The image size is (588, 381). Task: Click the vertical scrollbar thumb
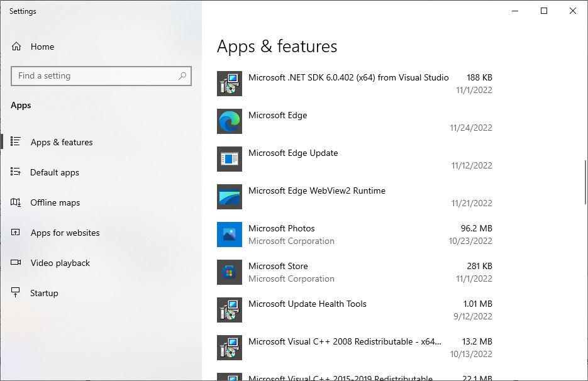coord(585,182)
